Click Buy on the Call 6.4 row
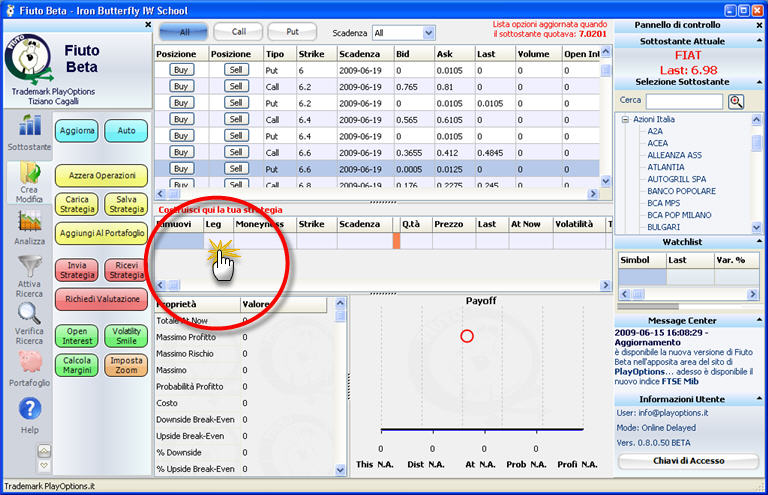768x495 pixels. 181,119
